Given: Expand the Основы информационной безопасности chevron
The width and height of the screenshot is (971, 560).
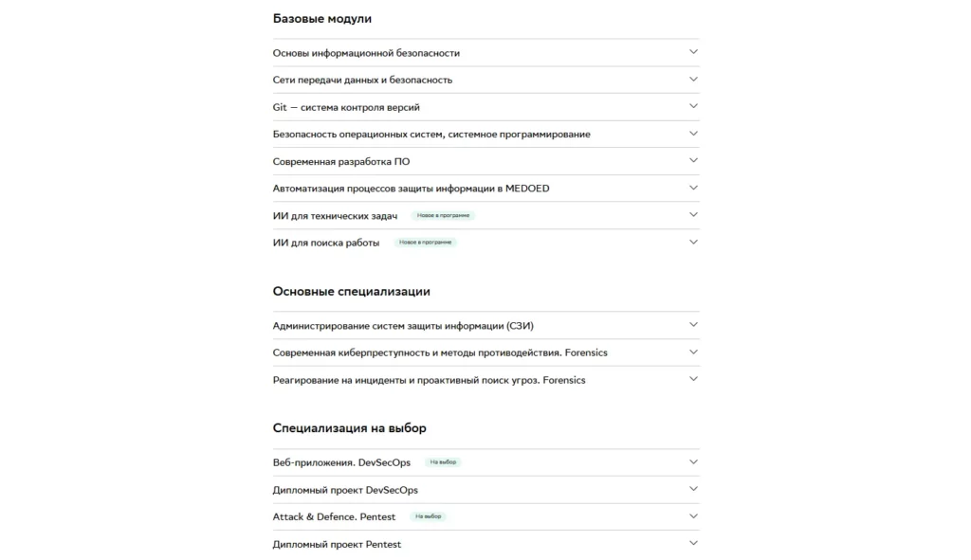Looking at the screenshot, I should [693, 52].
